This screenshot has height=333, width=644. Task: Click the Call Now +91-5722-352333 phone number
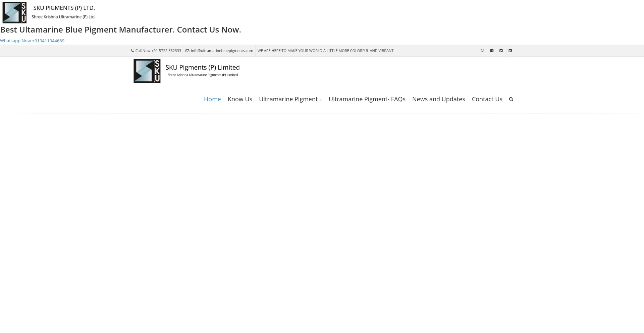[158, 51]
